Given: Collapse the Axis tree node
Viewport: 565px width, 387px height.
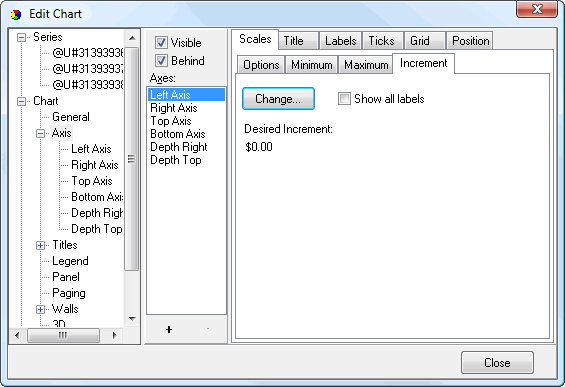Looking at the screenshot, I should [40, 133].
